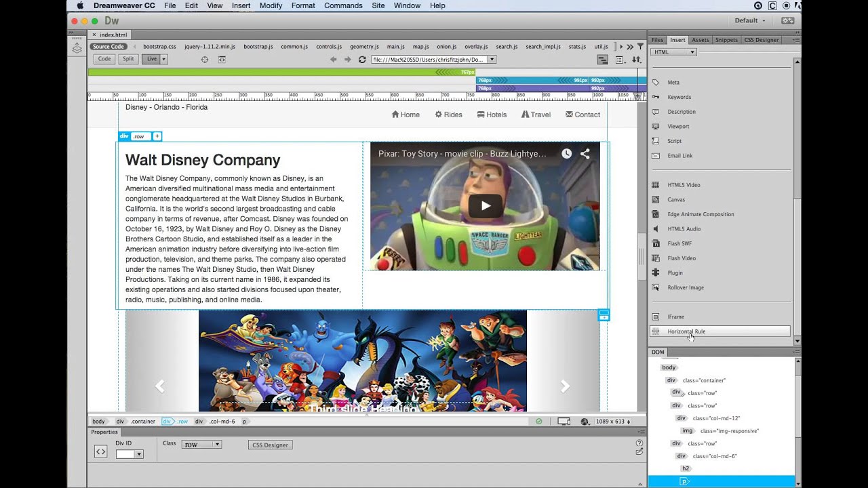The width and height of the screenshot is (868, 488).
Task: Click the plus button on div .row tag
Action: coord(157,136)
